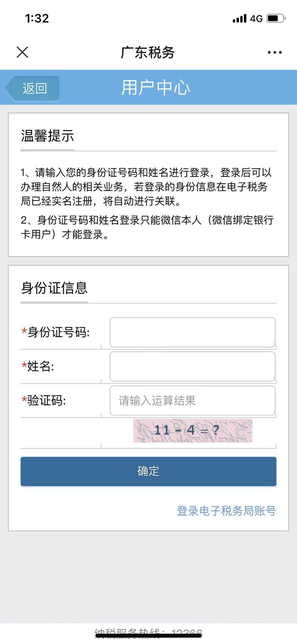Tap the 身份证信息 section heading
The width and height of the screenshot is (297, 644).
point(54,288)
